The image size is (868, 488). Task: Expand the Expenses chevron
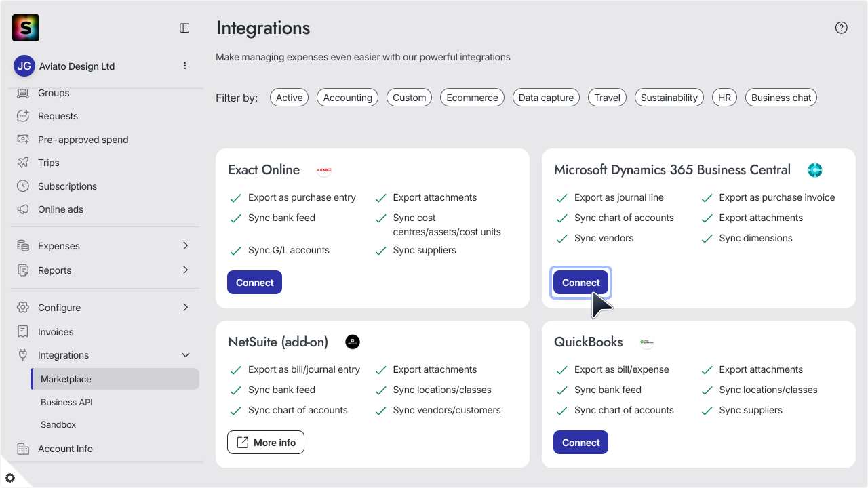(186, 246)
